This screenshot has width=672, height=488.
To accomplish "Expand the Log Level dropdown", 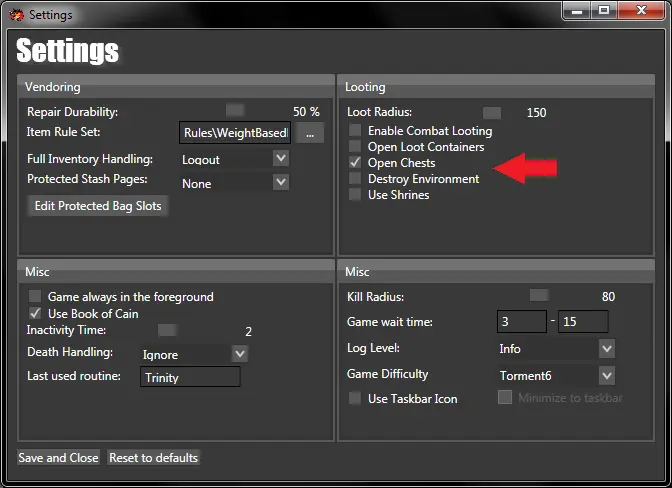I will pos(607,349).
